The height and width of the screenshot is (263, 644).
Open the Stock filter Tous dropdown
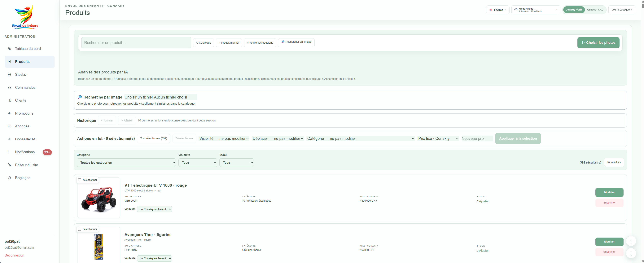[236, 163]
